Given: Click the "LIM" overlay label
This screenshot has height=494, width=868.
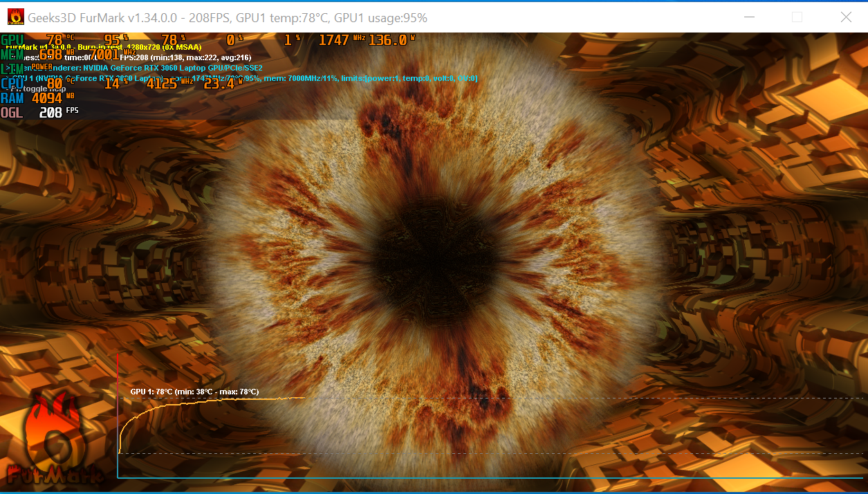Looking at the screenshot, I should coord(12,69).
